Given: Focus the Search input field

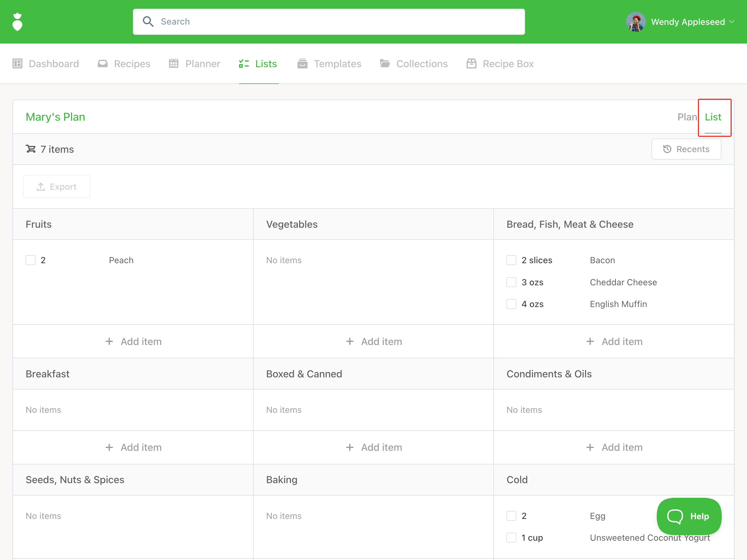Looking at the screenshot, I should 338,21.
